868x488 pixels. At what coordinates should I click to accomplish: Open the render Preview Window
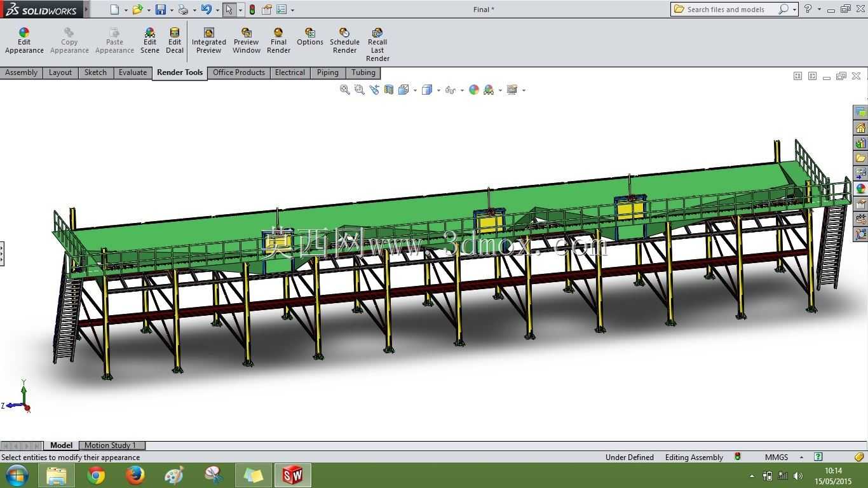tap(246, 41)
